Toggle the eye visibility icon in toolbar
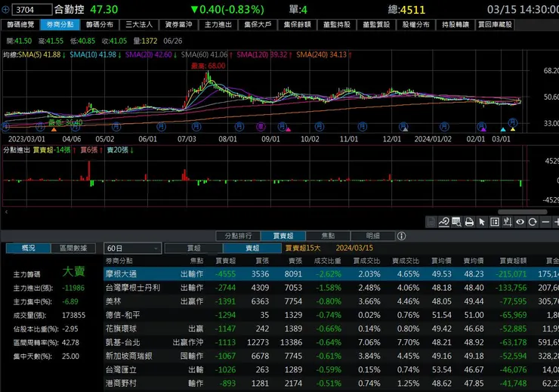559x392 pixels. (x=520, y=222)
